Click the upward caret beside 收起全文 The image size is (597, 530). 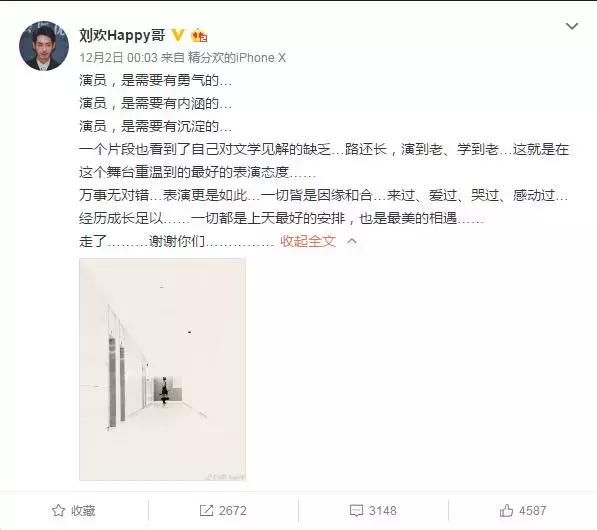pyautogui.click(x=352, y=241)
